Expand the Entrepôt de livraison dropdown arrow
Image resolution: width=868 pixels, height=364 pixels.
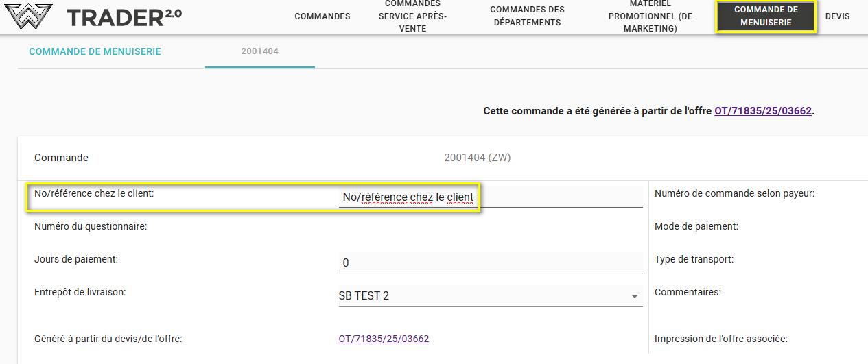point(634,296)
